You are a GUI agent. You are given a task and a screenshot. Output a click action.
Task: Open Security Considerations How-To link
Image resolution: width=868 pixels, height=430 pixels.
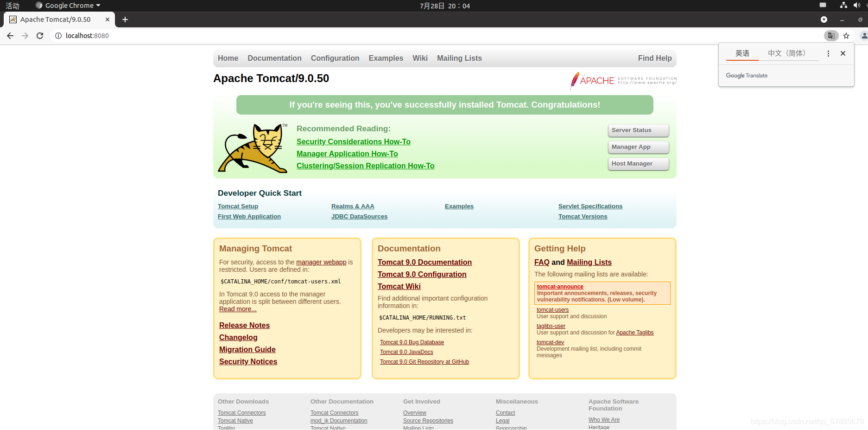(x=354, y=142)
